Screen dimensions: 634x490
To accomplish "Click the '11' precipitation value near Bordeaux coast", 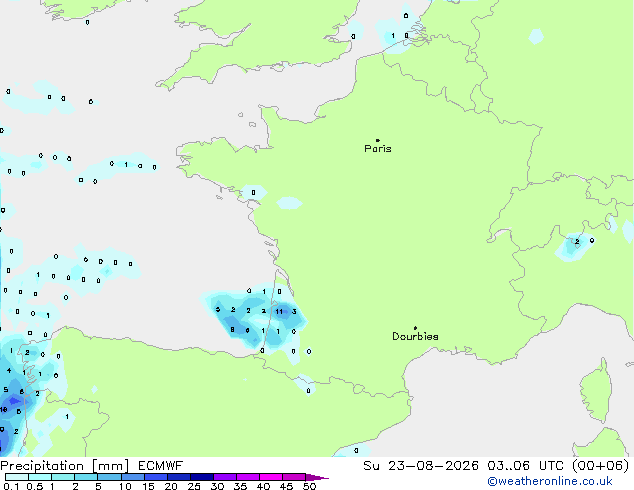I will click(279, 311).
